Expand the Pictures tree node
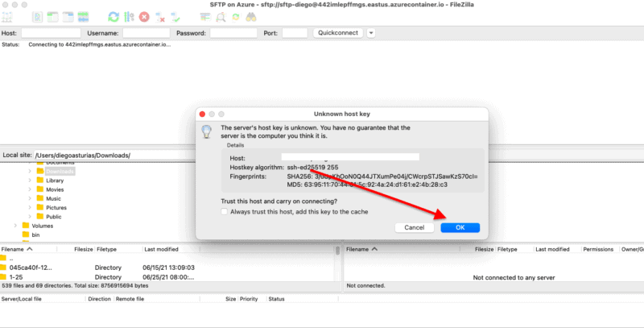The height and width of the screenshot is (328, 644). [30, 207]
